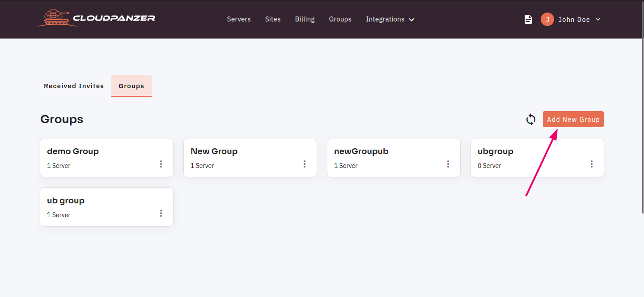The width and height of the screenshot is (644, 297).
Task: Open the newGroupub card
Action: (x=394, y=158)
